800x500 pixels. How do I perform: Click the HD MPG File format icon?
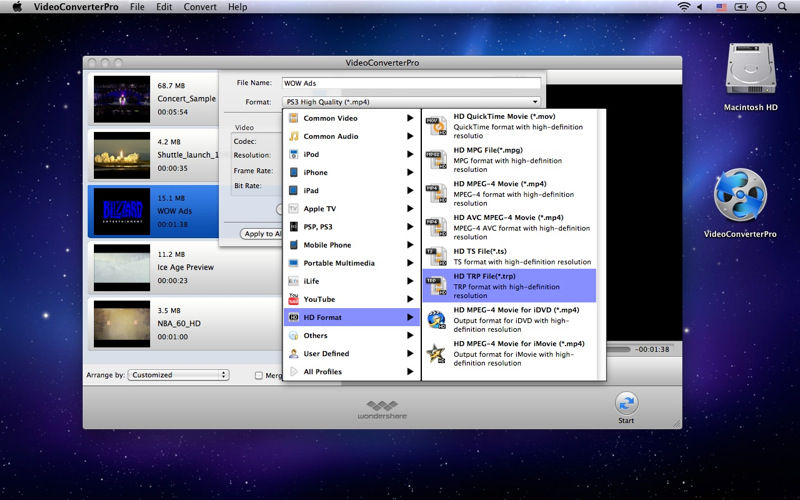(x=436, y=160)
